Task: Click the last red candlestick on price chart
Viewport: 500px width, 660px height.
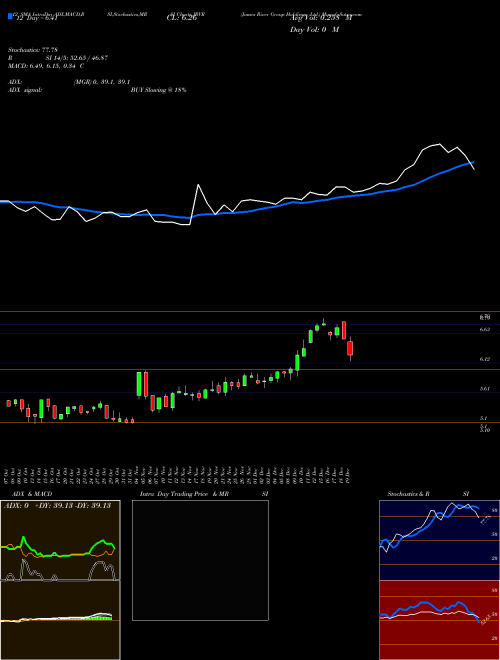Action: point(350,349)
